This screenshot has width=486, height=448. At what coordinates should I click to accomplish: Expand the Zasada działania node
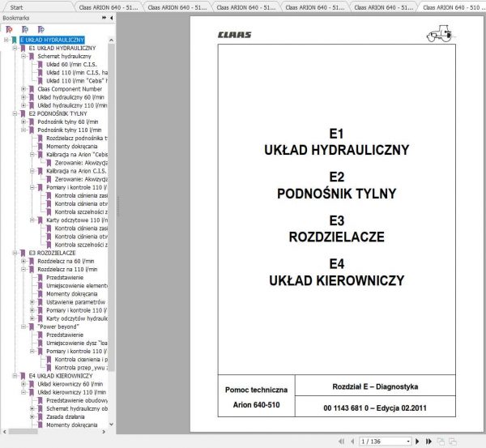[32, 416]
